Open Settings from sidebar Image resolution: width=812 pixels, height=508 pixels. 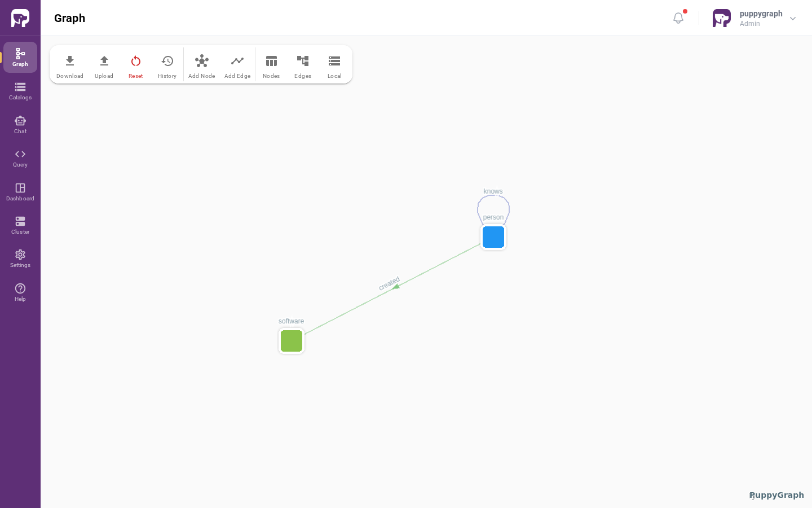point(20,259)
